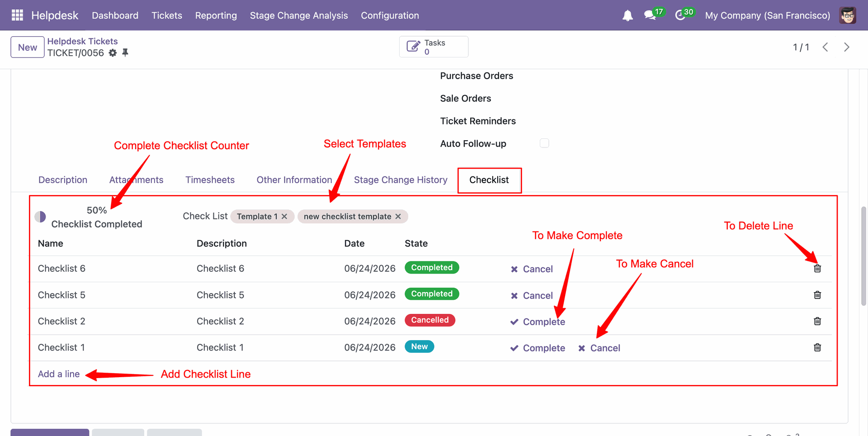The width and height of the screenshot is (868, 436).
Task: Click the 50% Checklist Completed progress indicator
Action: pyautogui.click(x=89, y=217)
